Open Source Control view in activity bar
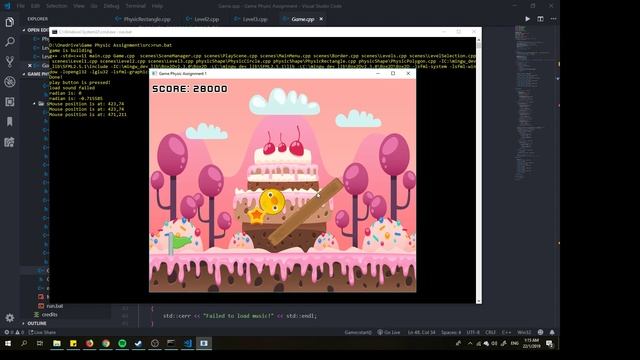640x360 pixels. coord(9,62)
